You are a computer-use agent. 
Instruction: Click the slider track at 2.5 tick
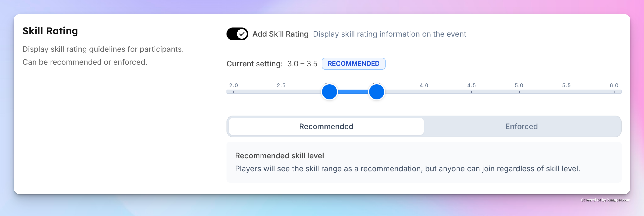(x=281, y=92)
